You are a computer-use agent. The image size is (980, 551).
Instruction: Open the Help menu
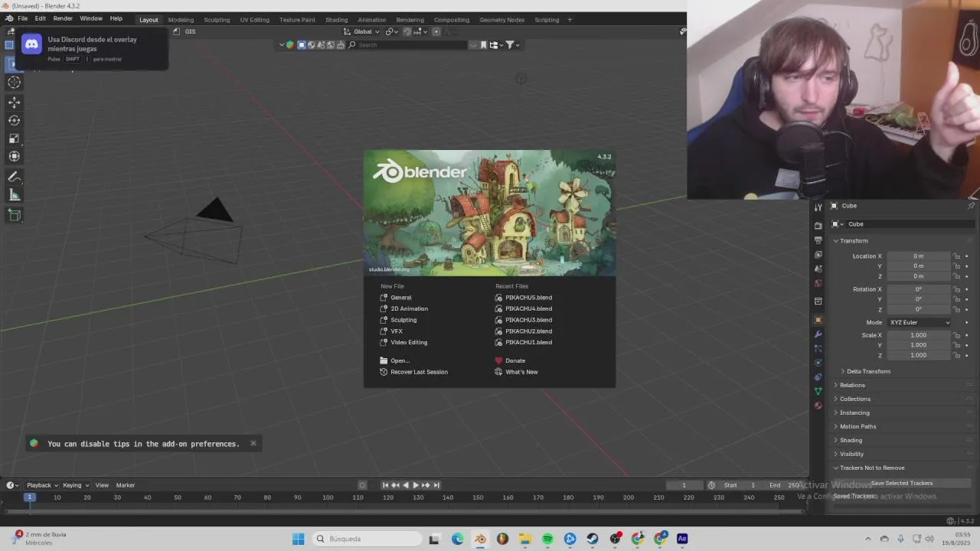116,18
